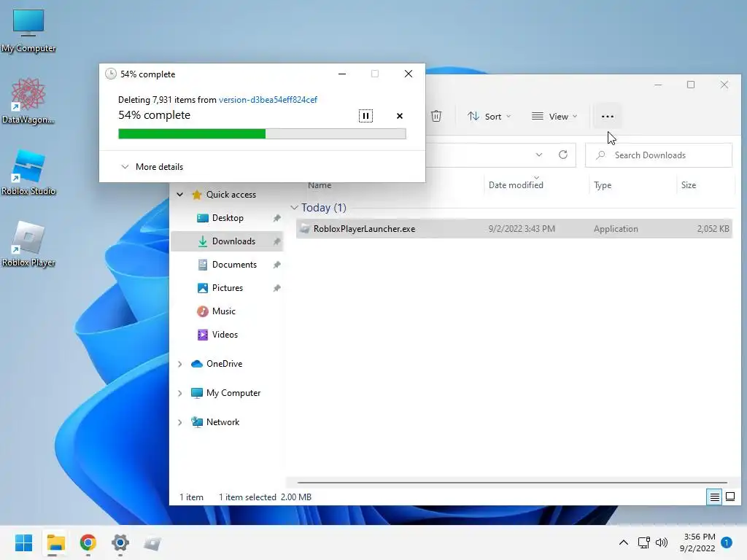Open network status tray icon
The height and width of the screenshot is (560, 747).
(x=644, y=542)
